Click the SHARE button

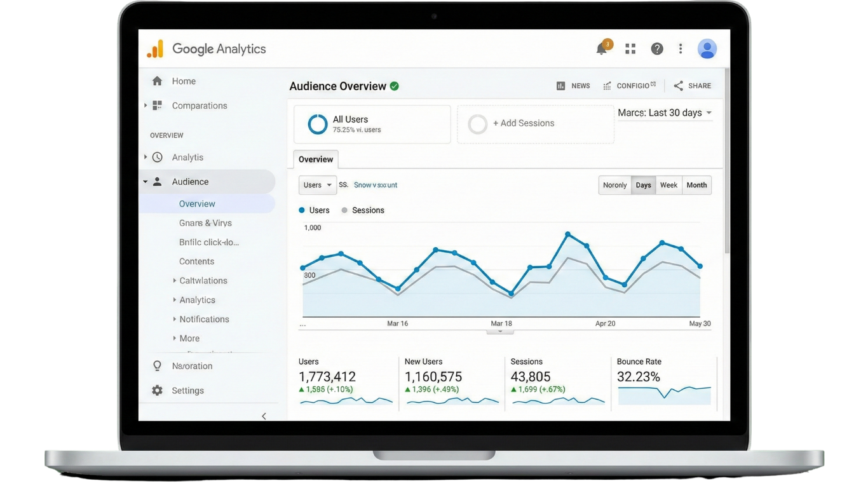coord(692,85)
